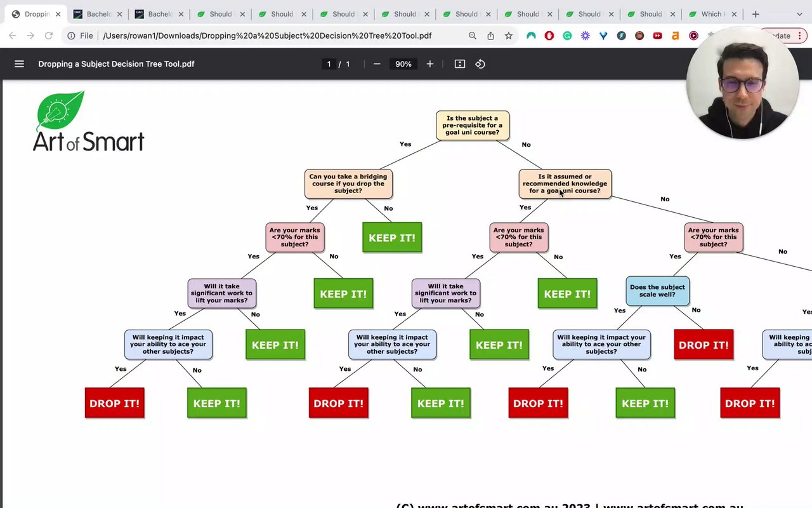Close the Which tab

coord(735,14)
